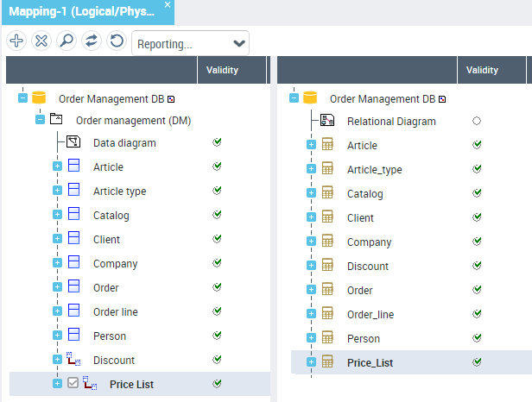This screenshot has height=402, width=532.
Task: Click the Article_type table icon
Action: point(327,170)
